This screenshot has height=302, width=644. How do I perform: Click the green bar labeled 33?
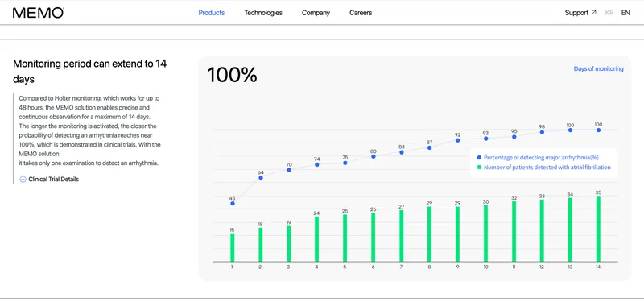coord(542,230)
